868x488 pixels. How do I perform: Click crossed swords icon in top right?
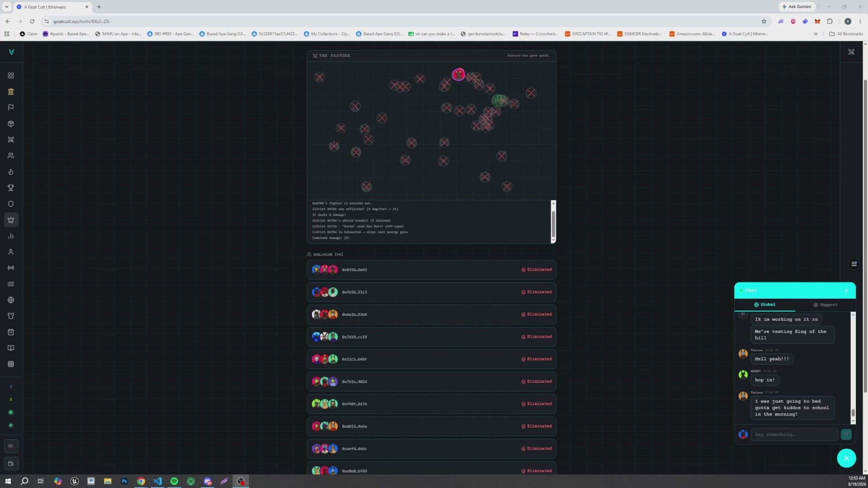pyautogui.click(x=851, y=52)
